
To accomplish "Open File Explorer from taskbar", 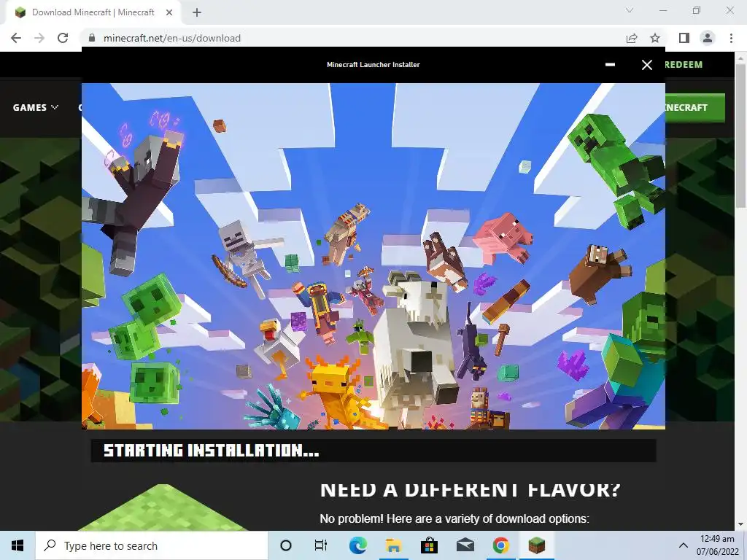I will [x=393, y=545].
